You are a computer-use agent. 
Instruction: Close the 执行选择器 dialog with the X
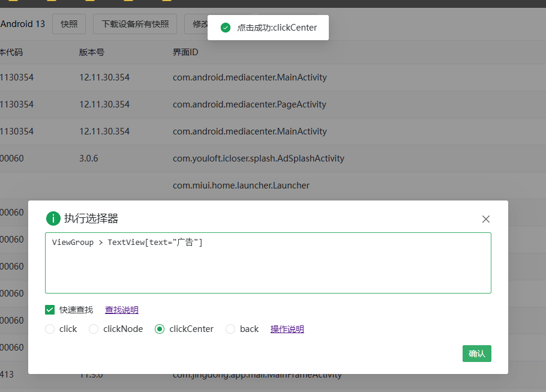[486, 219]
